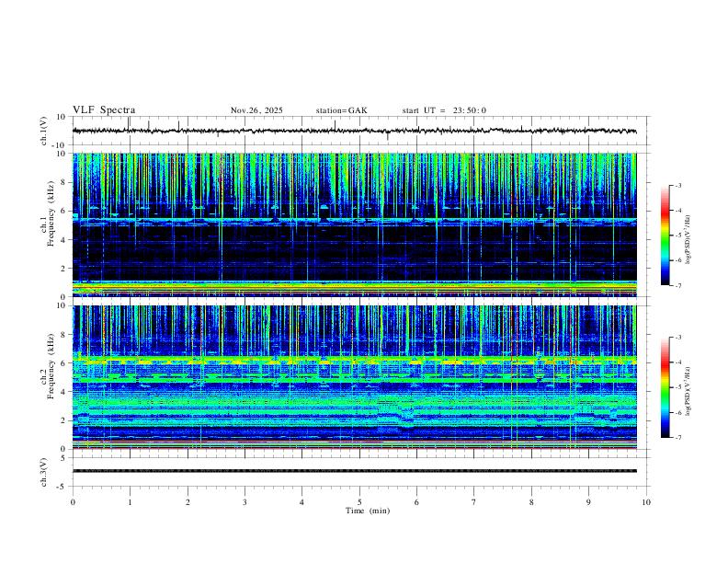Viewport: 728px width, 563px height.
Task: Click the ch.3 voltage black band trace
Action: pos(355,471)
